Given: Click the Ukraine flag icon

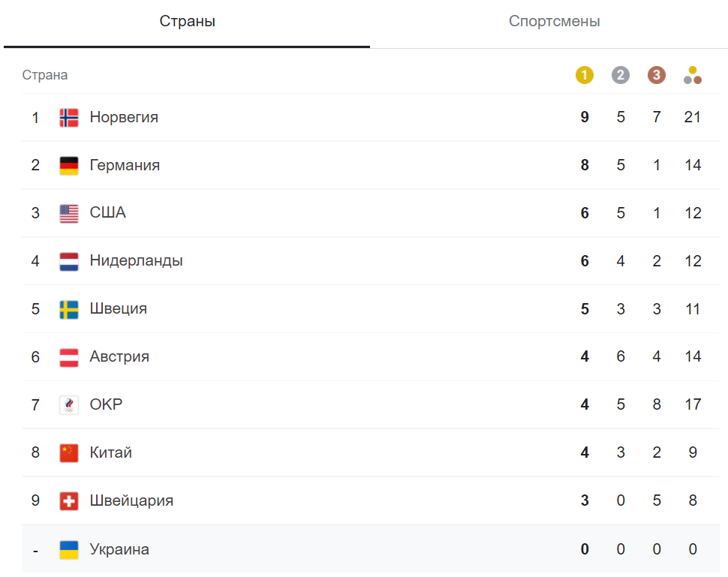Looking at the screenshot, I should [69, 549].
